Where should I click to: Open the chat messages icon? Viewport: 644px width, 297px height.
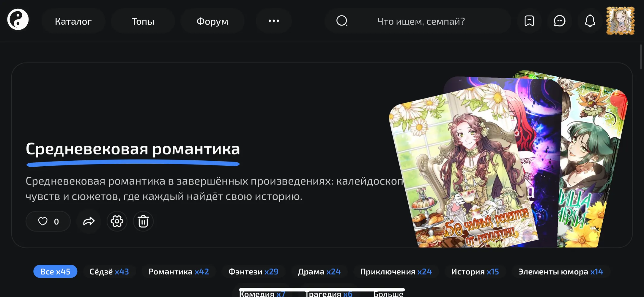(560, 21)
